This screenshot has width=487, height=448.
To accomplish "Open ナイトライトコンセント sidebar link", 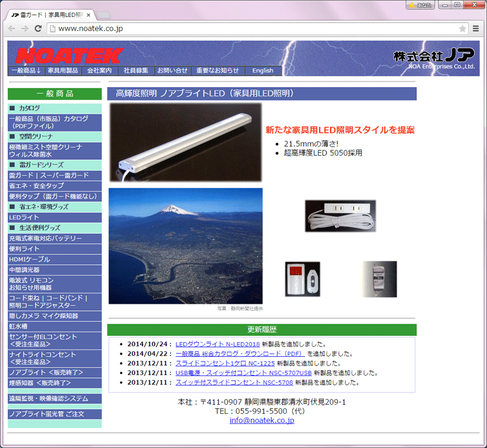I will click(x=55, y=359).
